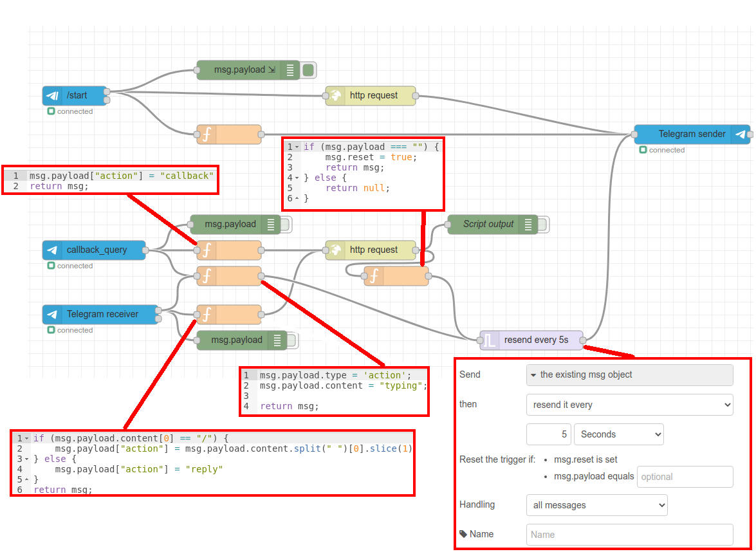This screenshot has height=554, width=756.
Task: Click the Telegram icon on the /start node
Action: (x=53, y=95)
